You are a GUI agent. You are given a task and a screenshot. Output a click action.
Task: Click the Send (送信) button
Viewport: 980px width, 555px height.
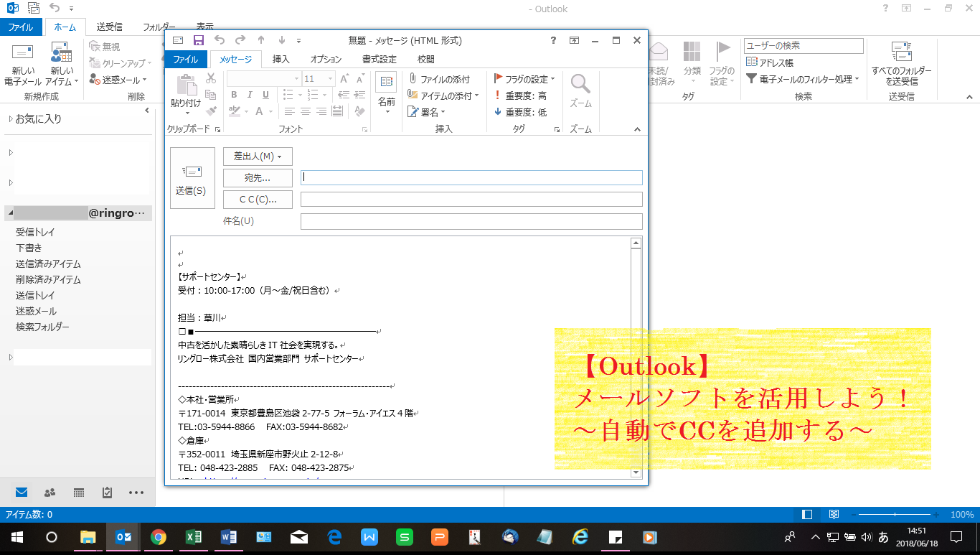click(192, 178)
